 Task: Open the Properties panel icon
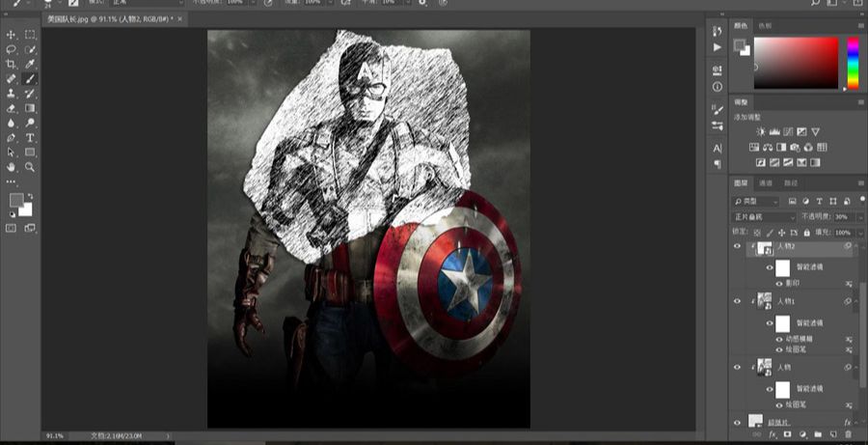point(718,70)
